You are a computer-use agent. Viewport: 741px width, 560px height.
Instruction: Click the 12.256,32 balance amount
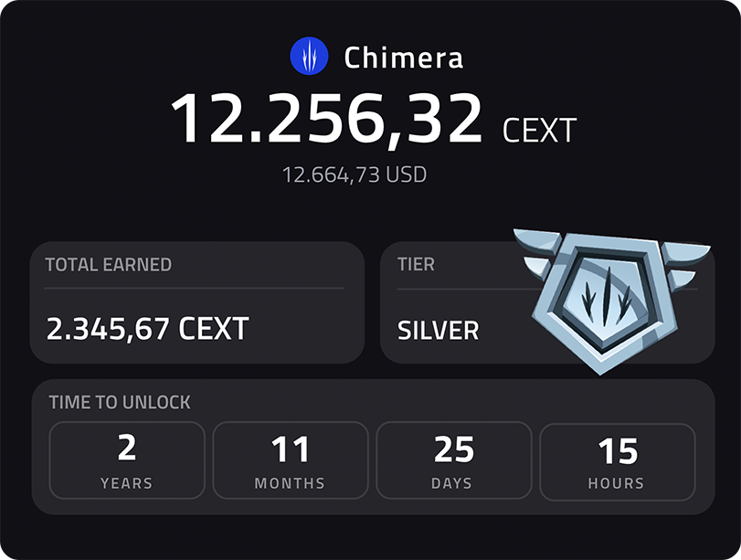pos(326,120)
